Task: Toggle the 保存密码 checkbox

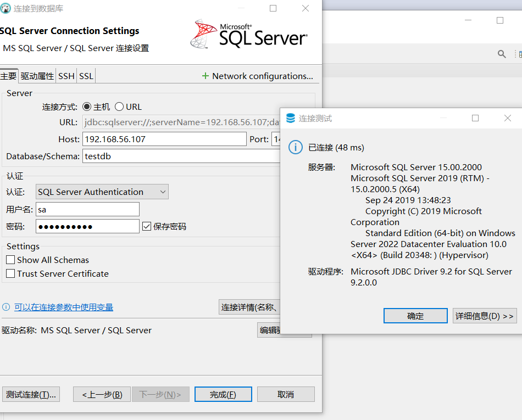Action: [147, 226]
